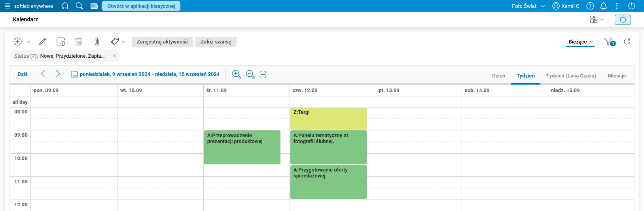The height and width of the screenshot is (211, 644).
Task: Zoom out the calendar view
Action: point(250,74)
